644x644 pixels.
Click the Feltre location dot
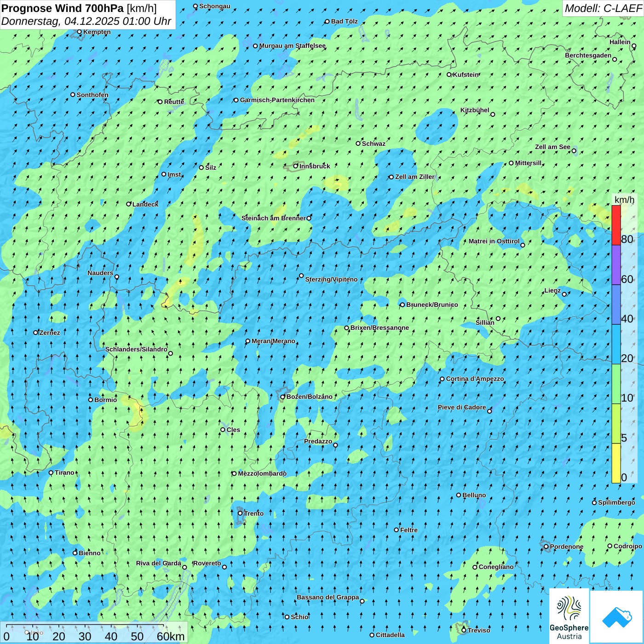(397, 530)
